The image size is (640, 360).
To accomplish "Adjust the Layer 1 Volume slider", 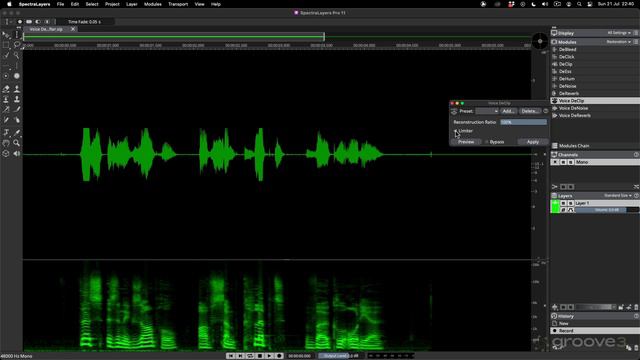I will 607,210.
